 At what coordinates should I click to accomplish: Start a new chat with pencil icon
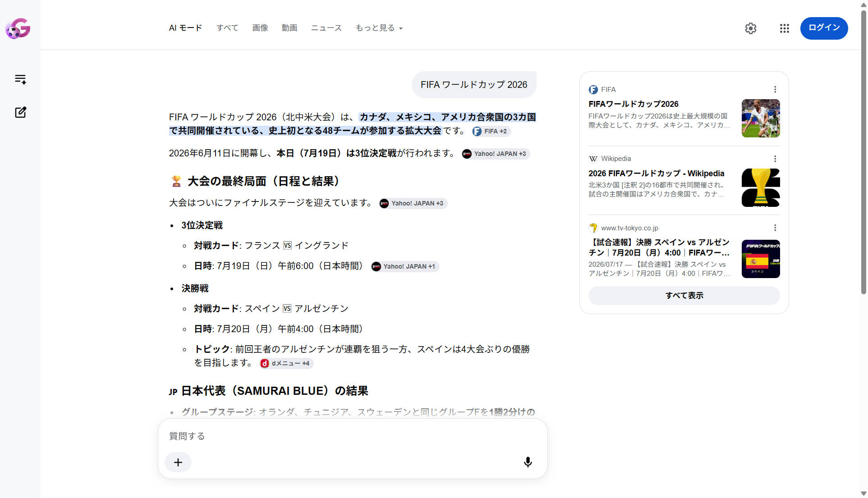pyautogui.click(x=20, y=112)
